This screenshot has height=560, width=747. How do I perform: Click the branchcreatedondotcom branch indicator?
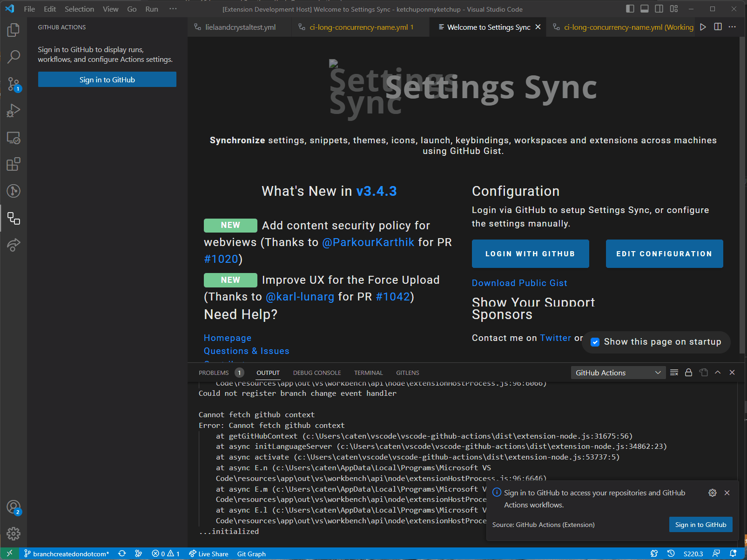tap(67, 553)
